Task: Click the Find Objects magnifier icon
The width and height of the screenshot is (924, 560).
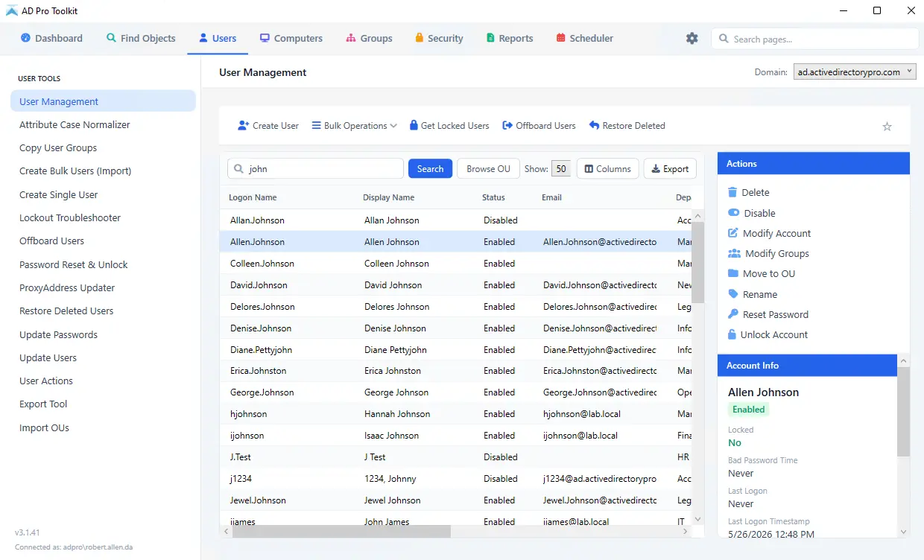Action: pyautogui.click(x=111, y=38)
